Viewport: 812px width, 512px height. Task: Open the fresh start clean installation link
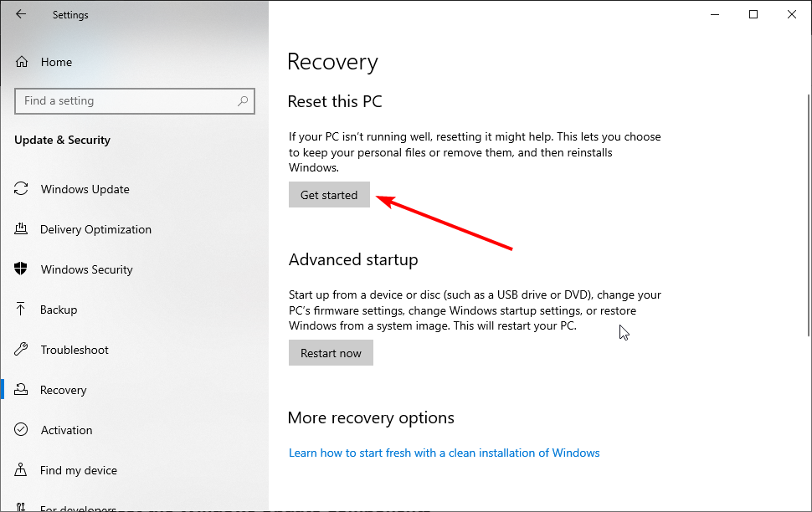(x=444, y=453)
